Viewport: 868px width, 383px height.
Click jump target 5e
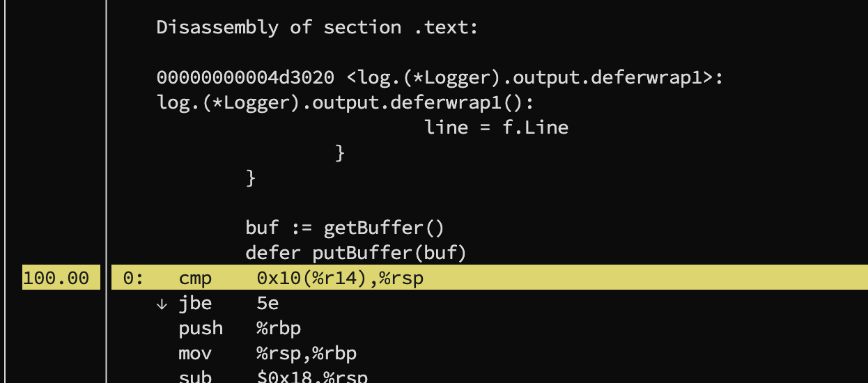point(268,304)
